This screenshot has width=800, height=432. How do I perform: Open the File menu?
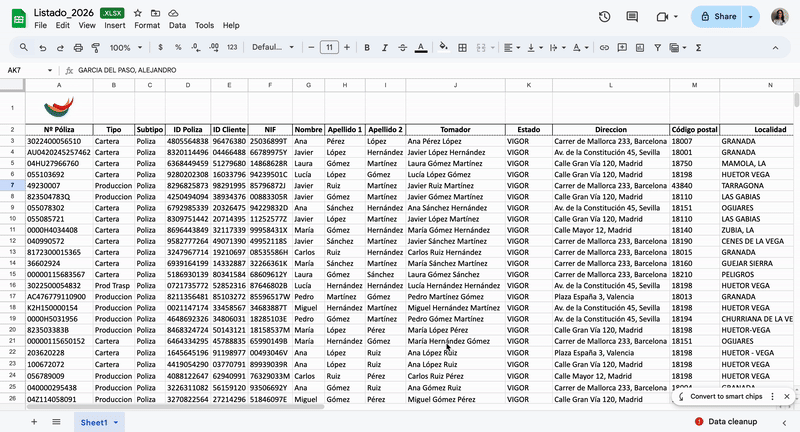(x=40, y=26)
